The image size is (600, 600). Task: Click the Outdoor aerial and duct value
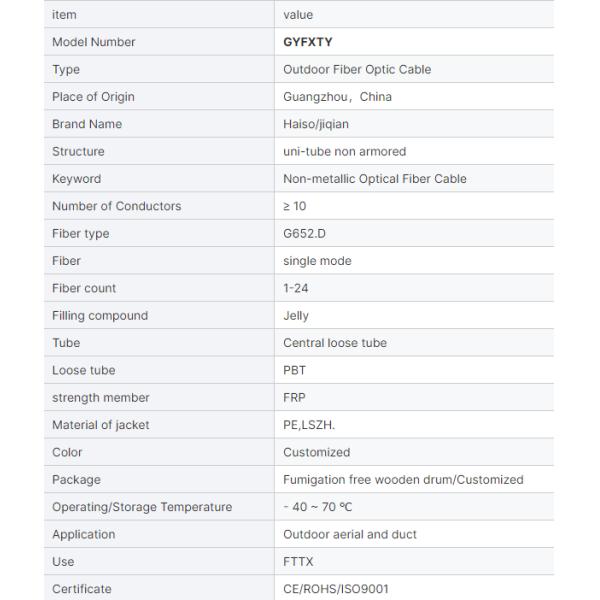pos(350,534)
